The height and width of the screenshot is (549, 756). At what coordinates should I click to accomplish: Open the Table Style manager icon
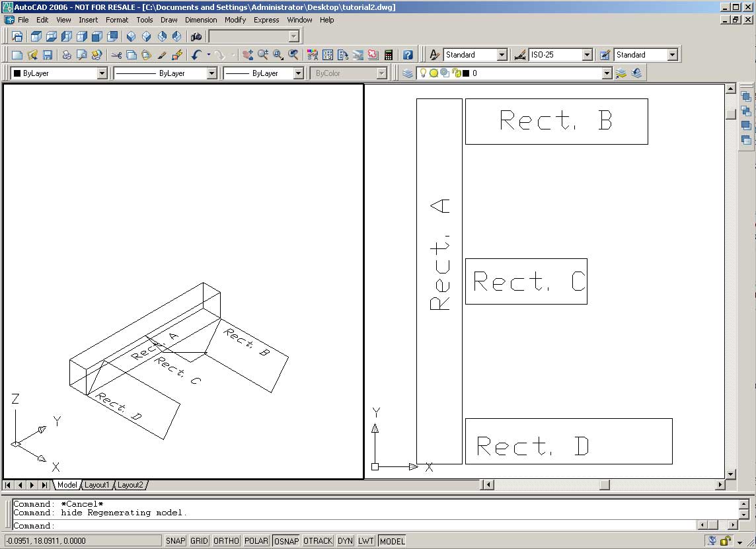[605, 55]
